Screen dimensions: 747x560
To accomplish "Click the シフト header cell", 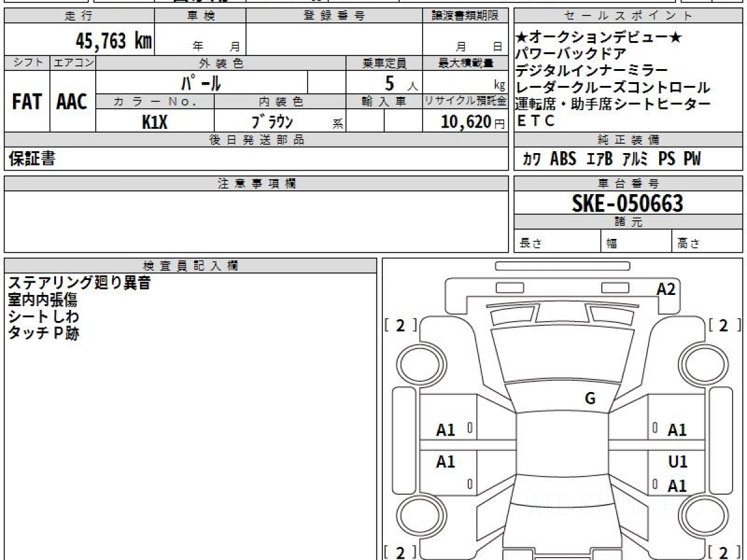I will [x=27, y=63].
